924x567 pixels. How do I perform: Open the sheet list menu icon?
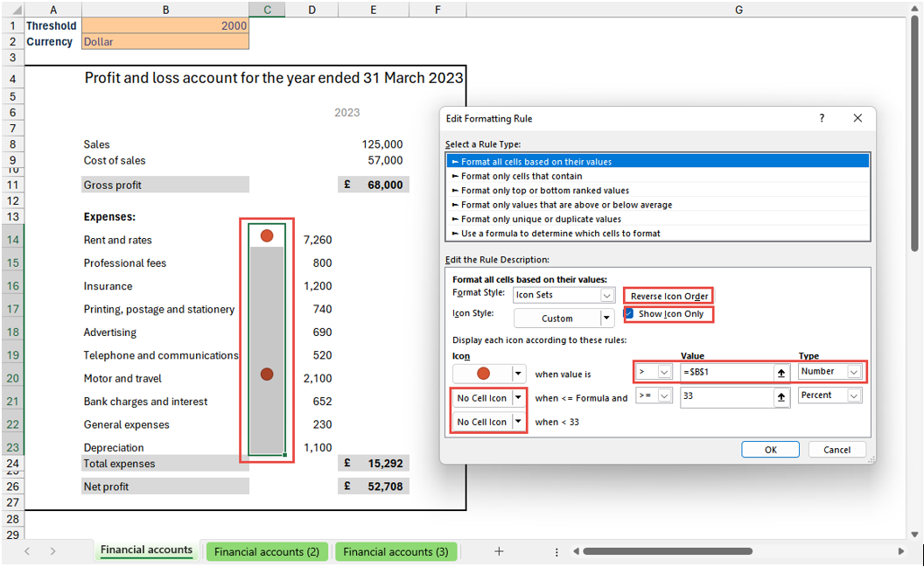[x=556, y=551]
